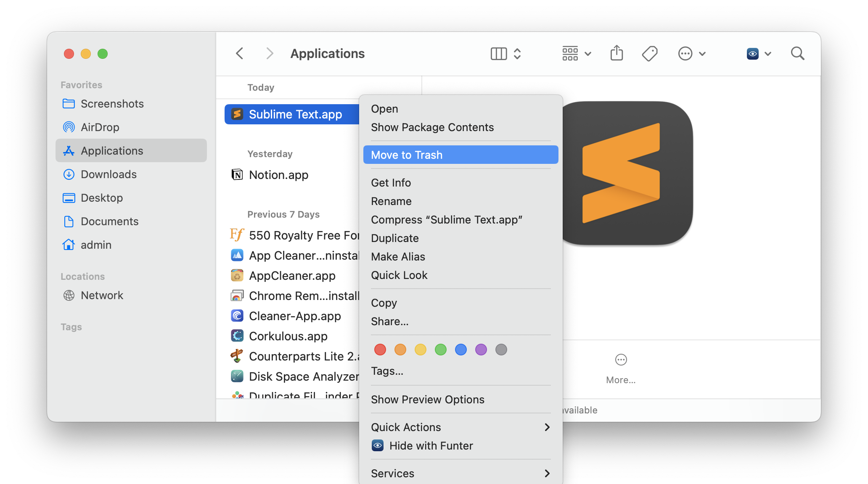Go forward with the right chevron button
The image size is (868, 484).
(x=270, y=53)
